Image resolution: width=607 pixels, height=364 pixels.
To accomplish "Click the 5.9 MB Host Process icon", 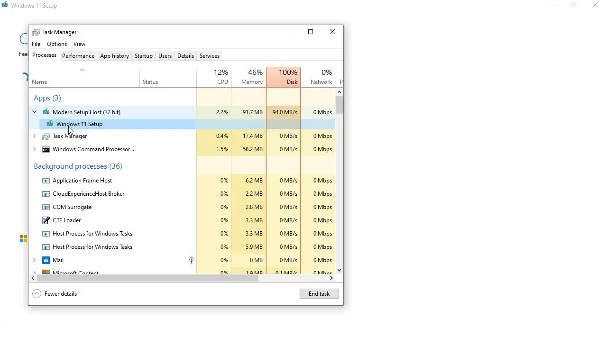I will point(46,247).
